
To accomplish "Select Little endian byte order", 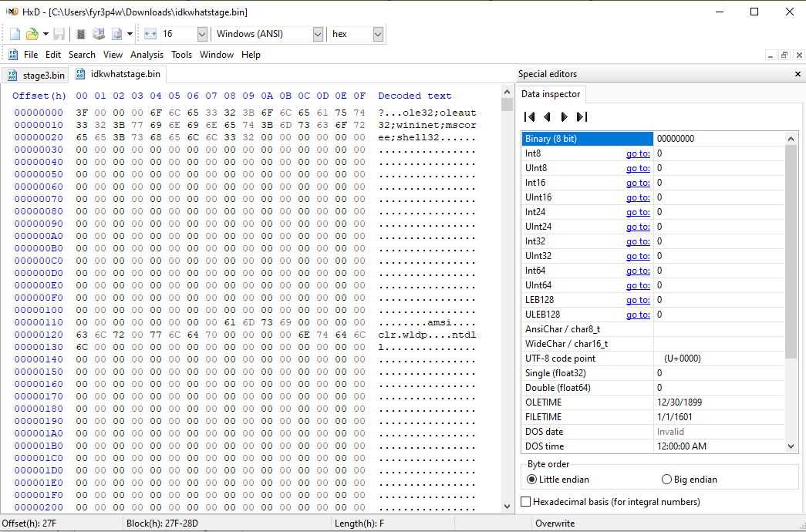I will (531, 480).
